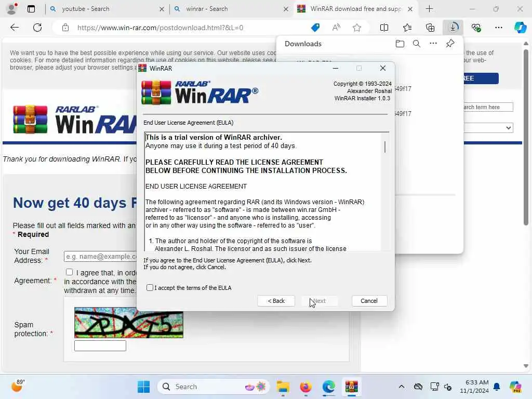
Task: Open the Edge profile icon
Action: click(12, 9)
